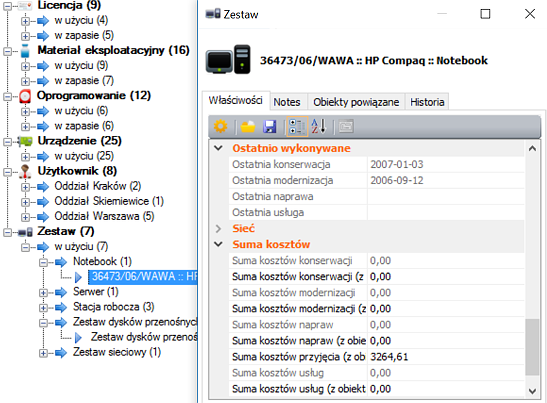Click the empty Ostatnia naprawa value field
This screenshot has width=547, height=403.
(x=445, y=196)
